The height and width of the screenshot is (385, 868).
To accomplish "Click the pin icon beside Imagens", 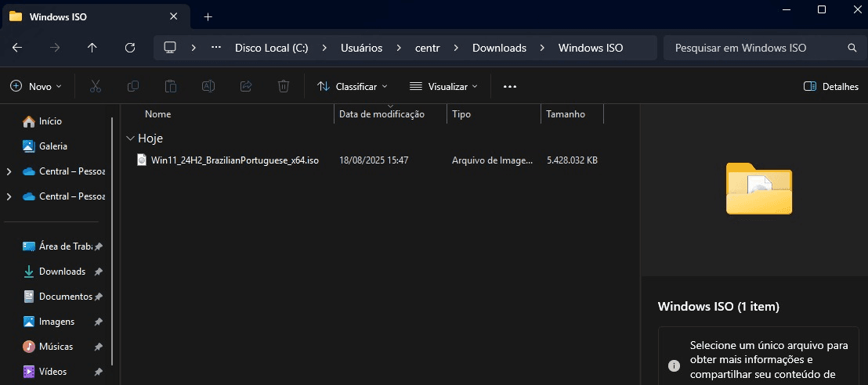I will point(98,322).
